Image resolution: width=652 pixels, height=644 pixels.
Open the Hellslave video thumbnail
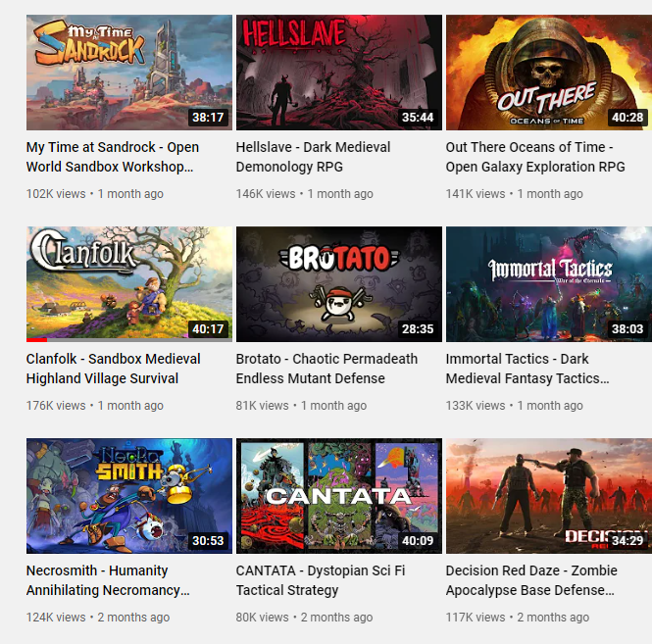pyautogui.click(x=339, y=73)
